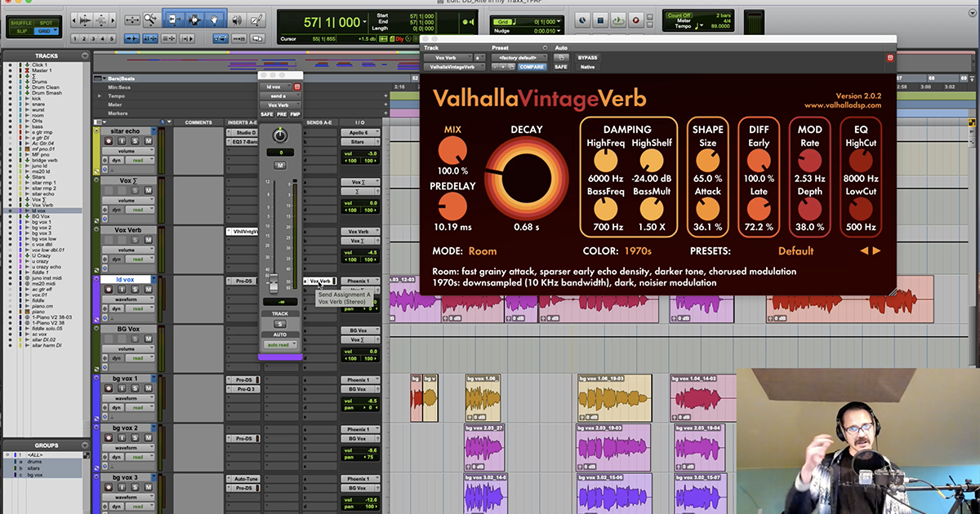Click the Room mode label
The image size is (980, 514).
(483, 251)
